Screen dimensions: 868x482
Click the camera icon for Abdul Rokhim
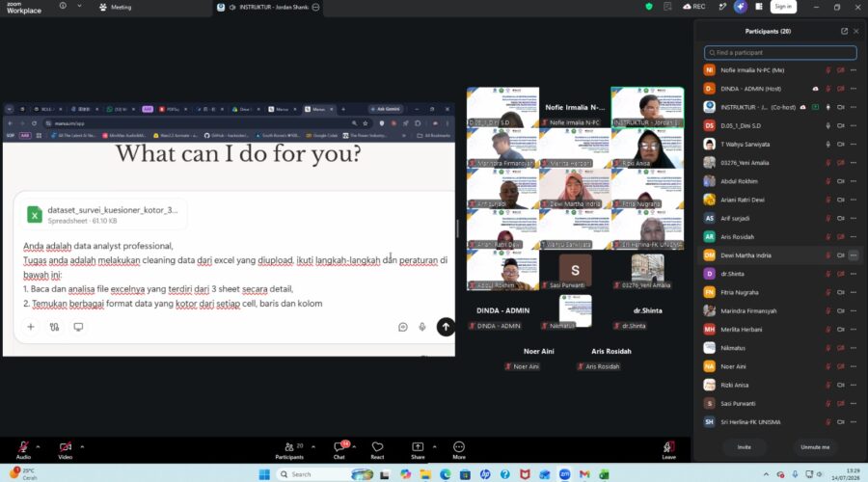click(x=841, y=181)
